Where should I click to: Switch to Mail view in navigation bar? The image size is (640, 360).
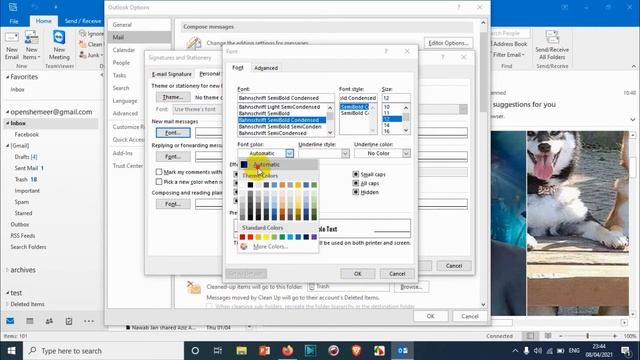coord(10,321)
